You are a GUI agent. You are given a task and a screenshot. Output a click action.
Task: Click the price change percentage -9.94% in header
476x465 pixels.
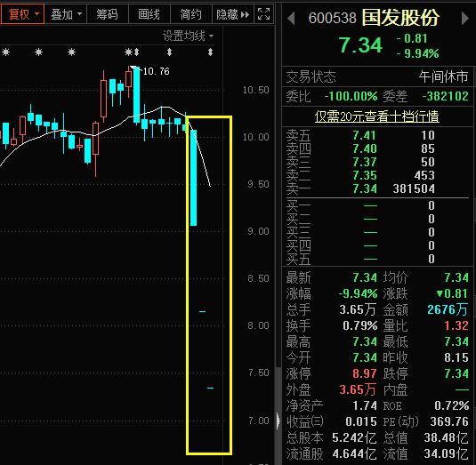tap(417, 53)
